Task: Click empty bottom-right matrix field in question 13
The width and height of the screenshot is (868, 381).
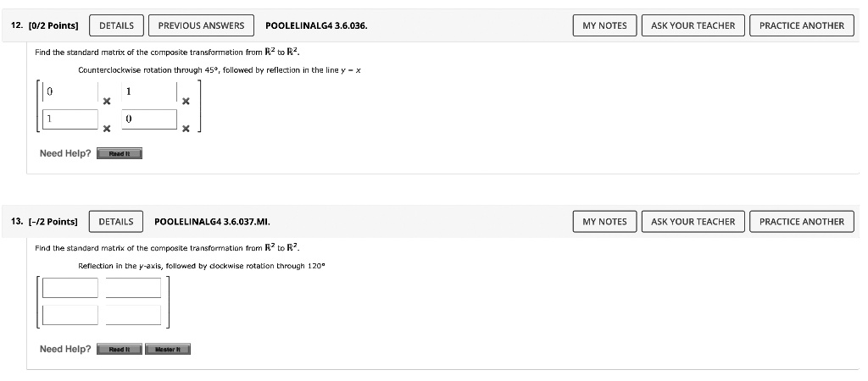Action: (133, 315)
